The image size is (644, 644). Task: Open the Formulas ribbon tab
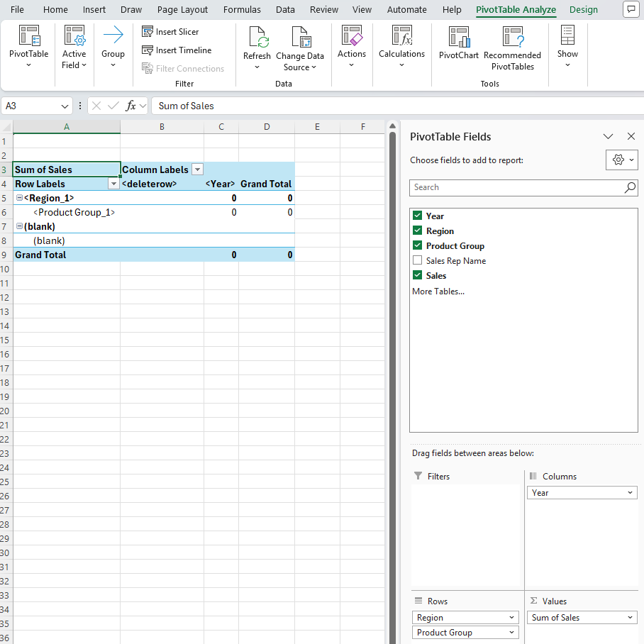[x=242, y=10]
